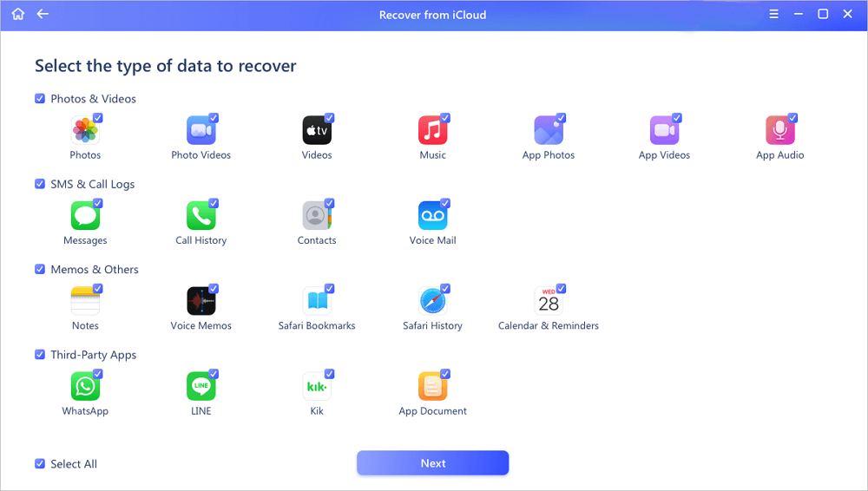Screen dimensions: 868x491
Task: Click the 'Photo Videos' label
Action: tap(201, 155)
